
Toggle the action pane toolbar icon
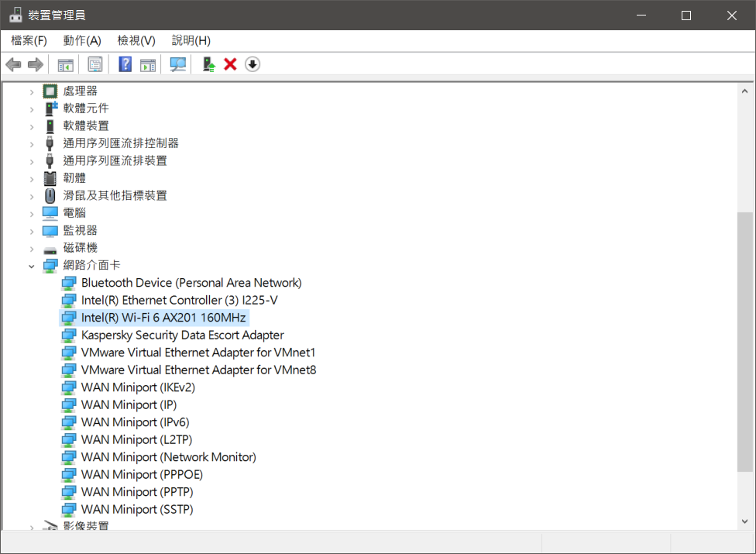coord(148,64)
